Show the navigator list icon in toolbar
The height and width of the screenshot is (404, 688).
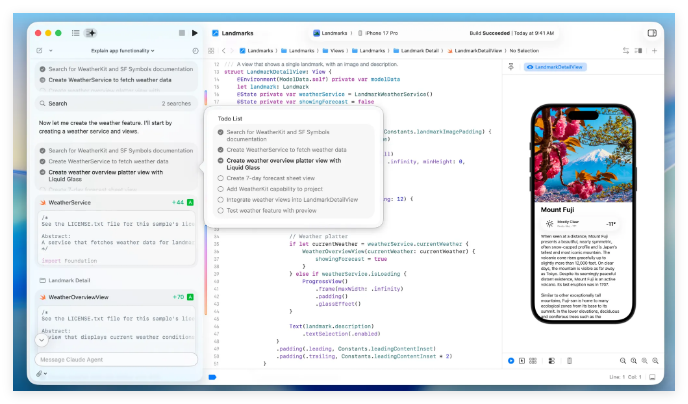coord(76,33)
